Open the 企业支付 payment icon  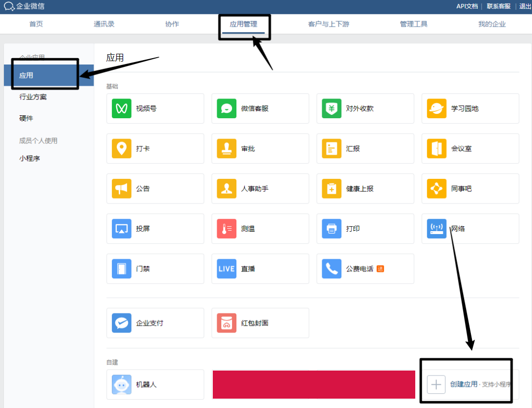pyautogui.click(x=122, y=323)
